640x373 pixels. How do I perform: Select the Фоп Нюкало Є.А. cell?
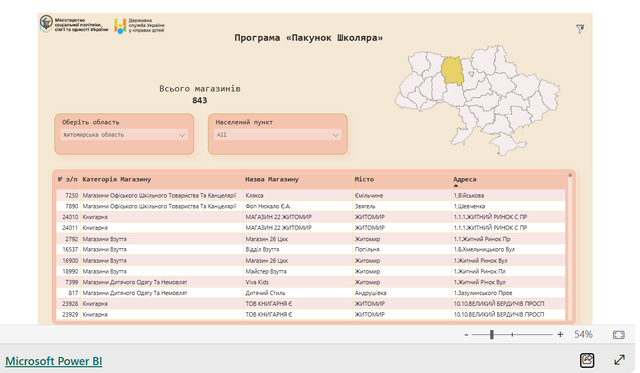[298, 206]
